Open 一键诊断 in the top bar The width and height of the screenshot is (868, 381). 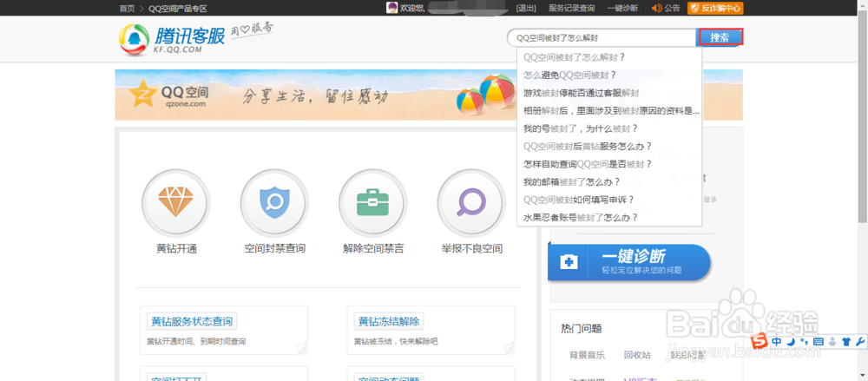(622, 9)
